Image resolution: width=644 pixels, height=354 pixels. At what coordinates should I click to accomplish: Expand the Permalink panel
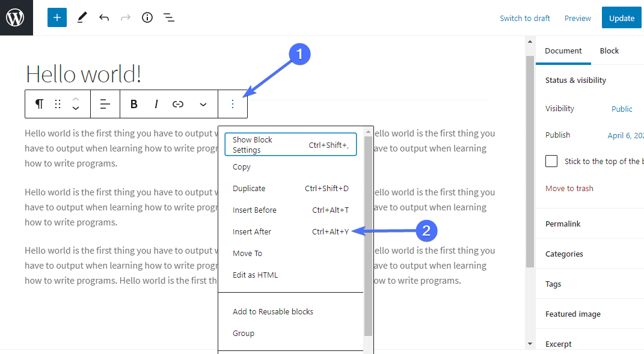[x=590, y=224]
